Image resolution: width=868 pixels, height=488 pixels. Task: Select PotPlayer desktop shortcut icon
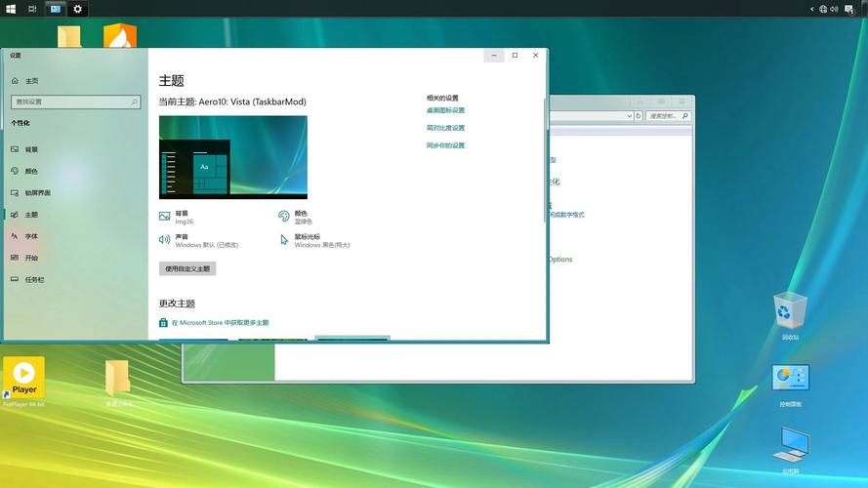[x=23, y=382]
